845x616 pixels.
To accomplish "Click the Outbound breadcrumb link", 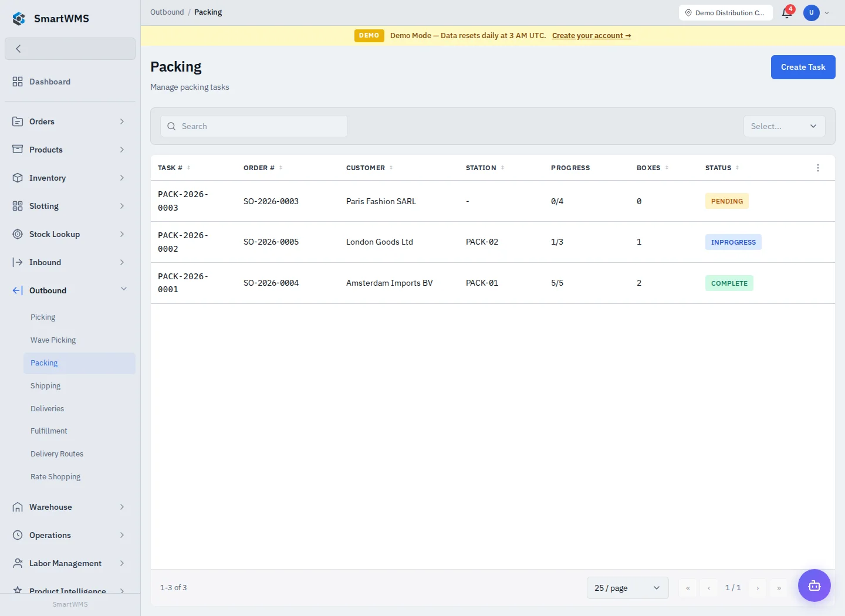I will pos(167,12).
